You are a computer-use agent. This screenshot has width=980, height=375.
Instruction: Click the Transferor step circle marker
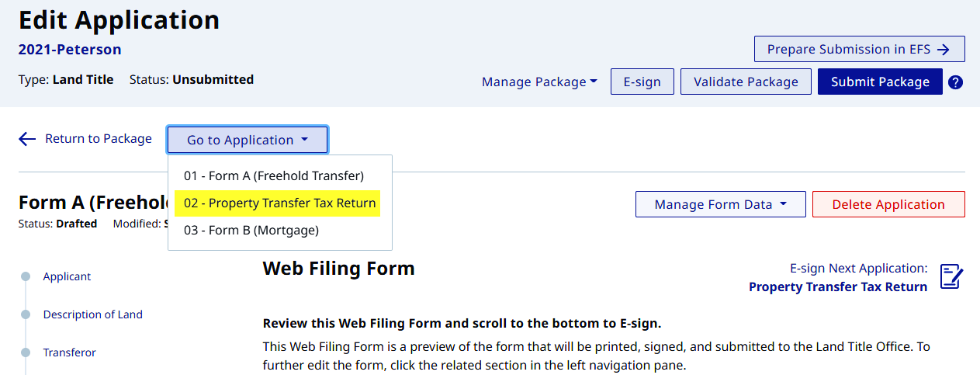[26, 352]
